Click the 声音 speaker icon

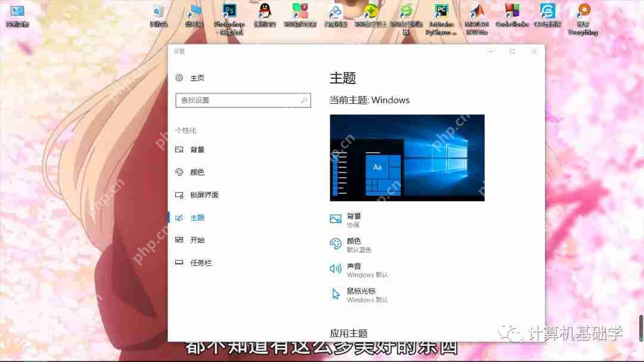(x=336, y=268)
